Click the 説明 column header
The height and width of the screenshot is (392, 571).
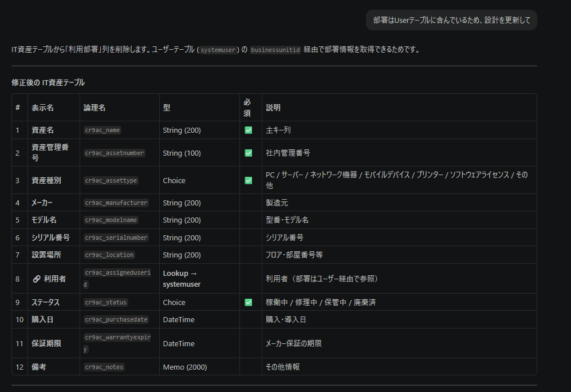(x=273, y=108)
